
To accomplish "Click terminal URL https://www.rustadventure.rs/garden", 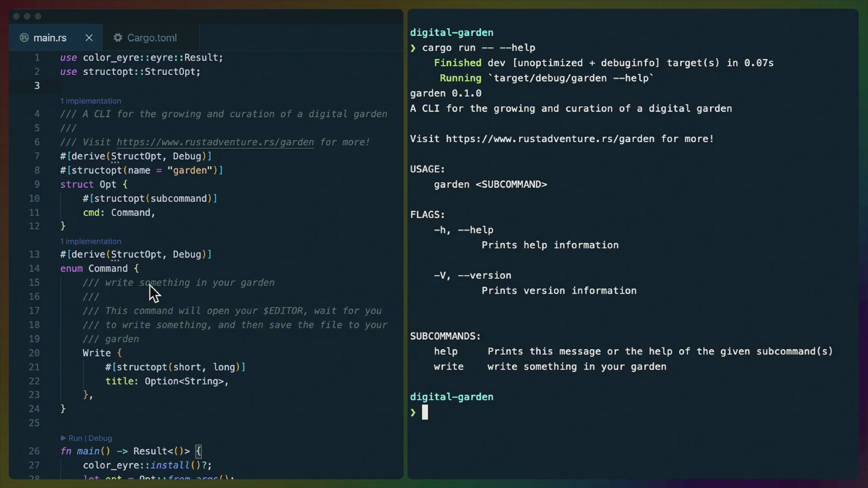I will 550,139.
